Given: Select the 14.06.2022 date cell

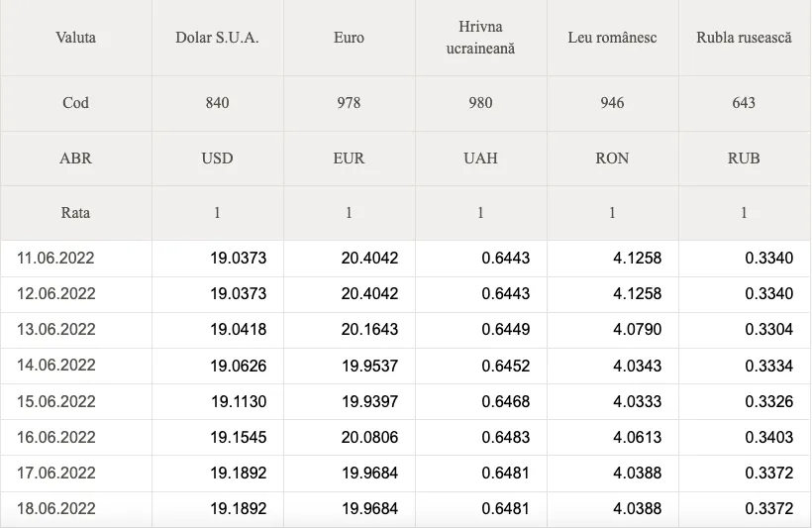Looking at the screenshot, I should [x=76, y=366].
